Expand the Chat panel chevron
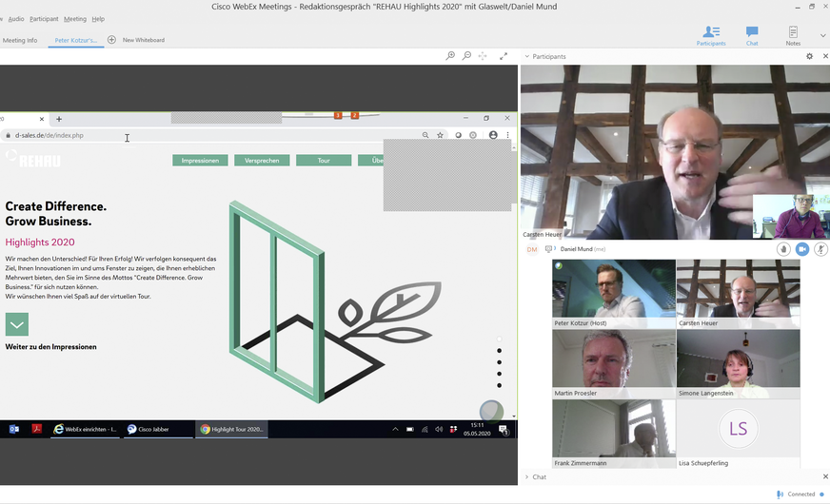 pyautogui.click(x=527, y=477)
